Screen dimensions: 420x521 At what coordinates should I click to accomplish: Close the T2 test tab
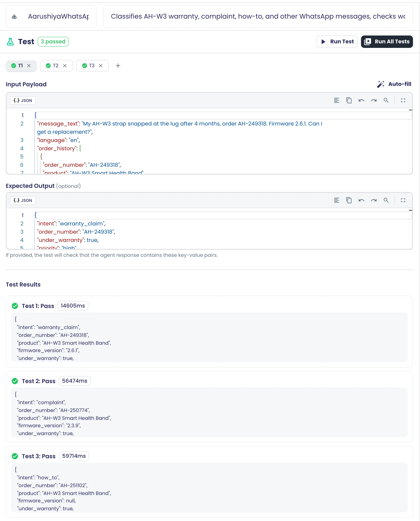pyautogui.click(x=65, y=66)
